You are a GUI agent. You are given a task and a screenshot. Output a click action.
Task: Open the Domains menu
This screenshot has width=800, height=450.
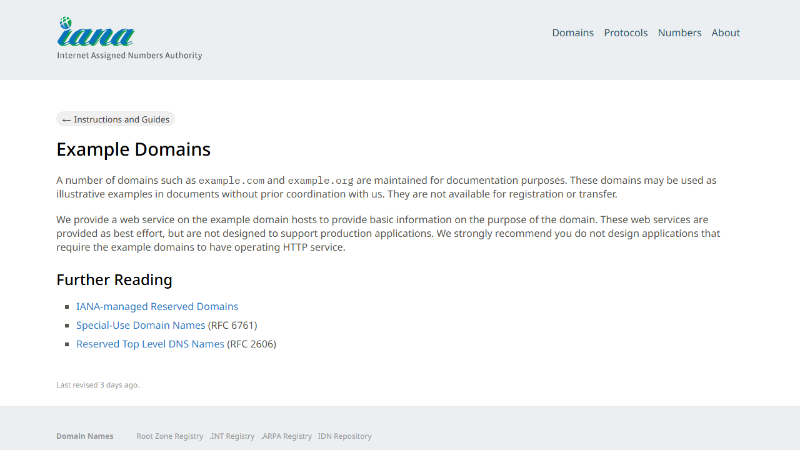572,33
